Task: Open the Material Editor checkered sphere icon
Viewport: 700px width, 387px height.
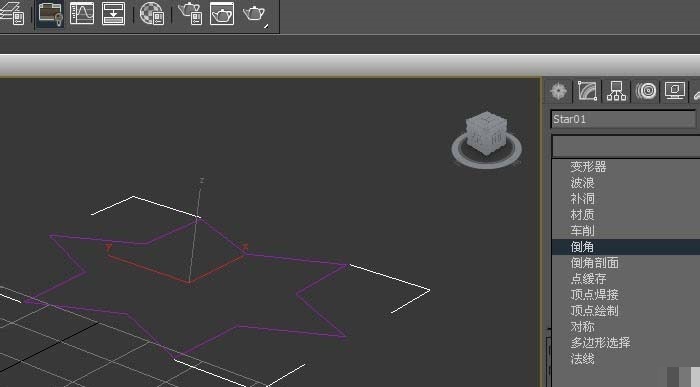Action: pos(152,13)
